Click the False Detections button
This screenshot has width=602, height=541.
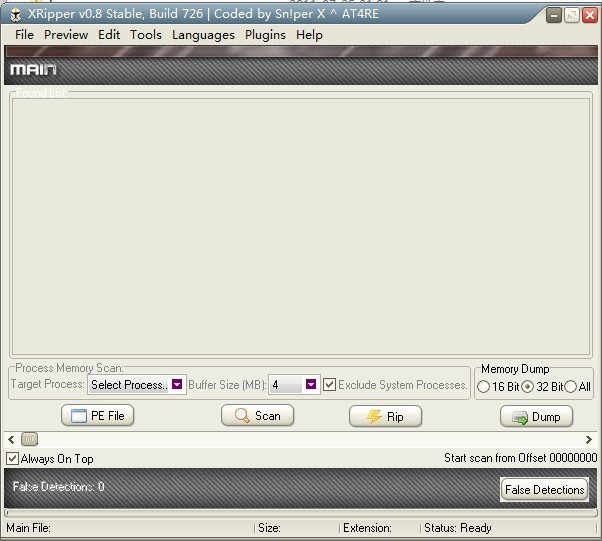coord(544,489)
